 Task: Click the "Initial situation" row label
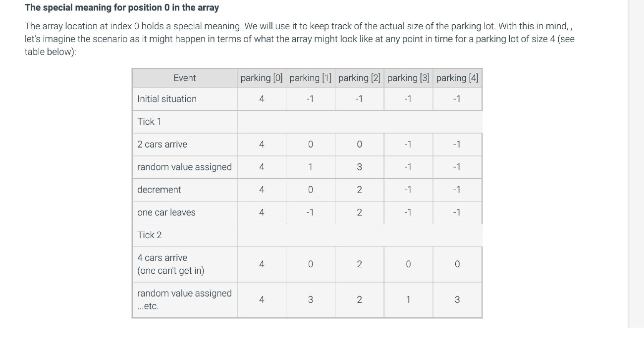coord(167,99)
